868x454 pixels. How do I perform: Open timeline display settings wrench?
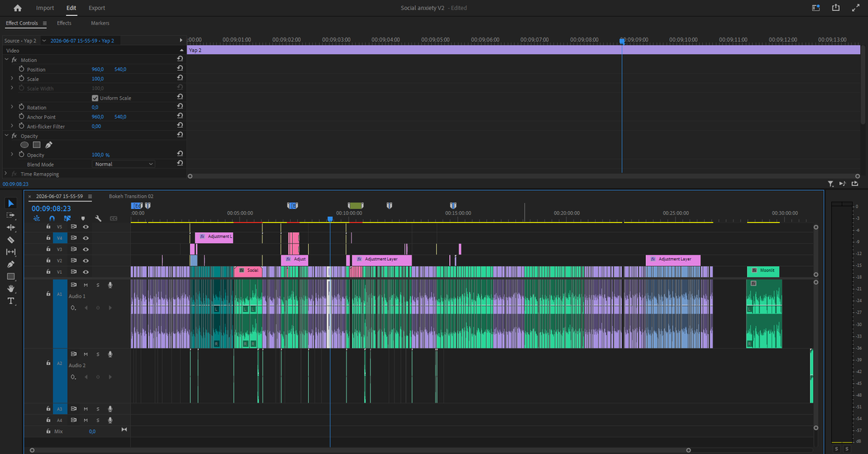click(98, 218)
